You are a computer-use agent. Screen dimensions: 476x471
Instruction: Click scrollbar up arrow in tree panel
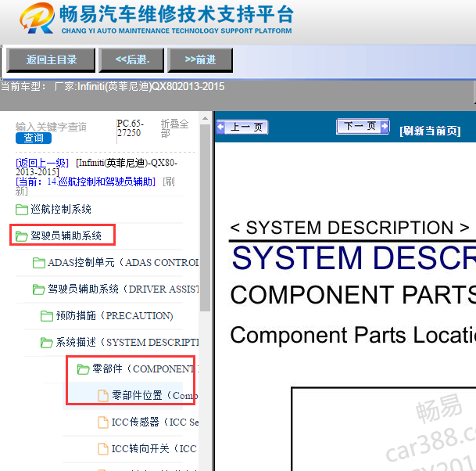coord(206,118)
